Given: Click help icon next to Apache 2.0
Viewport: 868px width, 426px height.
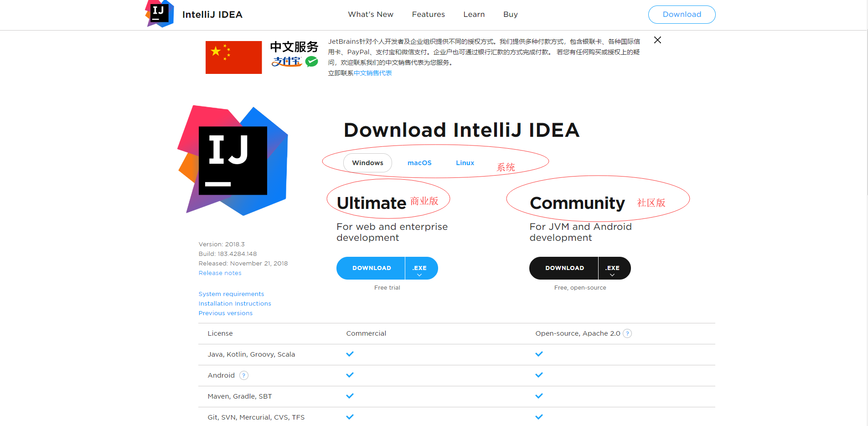Looking at the screenshot, I should click(627, 333).
